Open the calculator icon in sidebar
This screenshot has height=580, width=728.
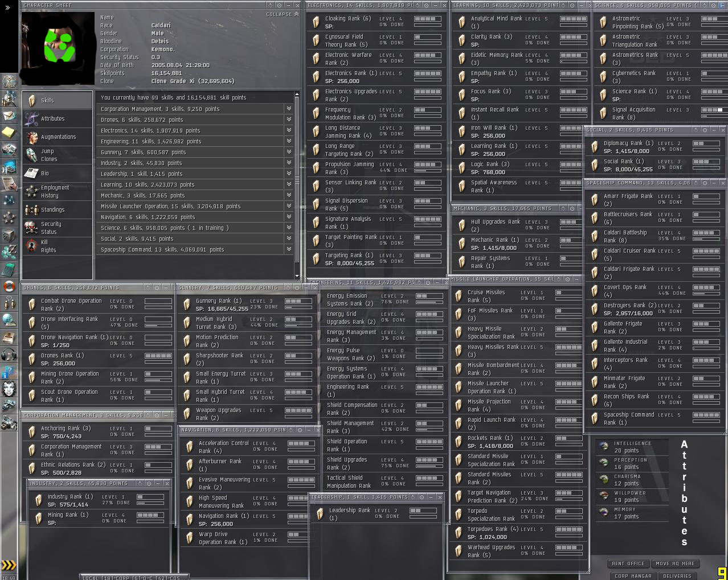tap(9, 269)
